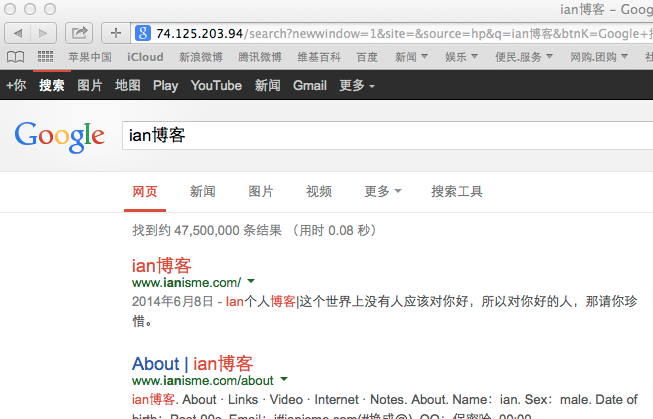Go back with the Safari back arrow
653x419 pixels.
click(18, 33)
